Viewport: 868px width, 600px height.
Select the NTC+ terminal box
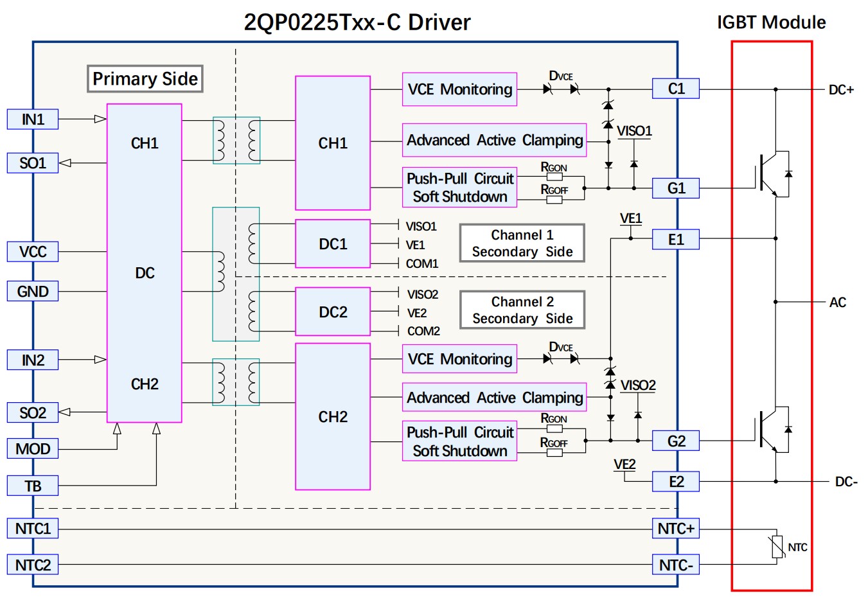tap(676, 529)
